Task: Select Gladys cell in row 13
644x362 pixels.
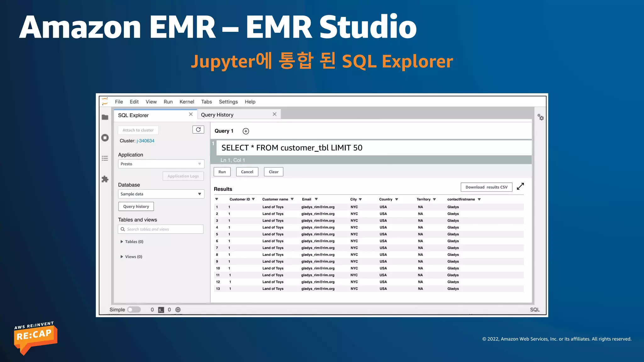Action: [453, 289]
